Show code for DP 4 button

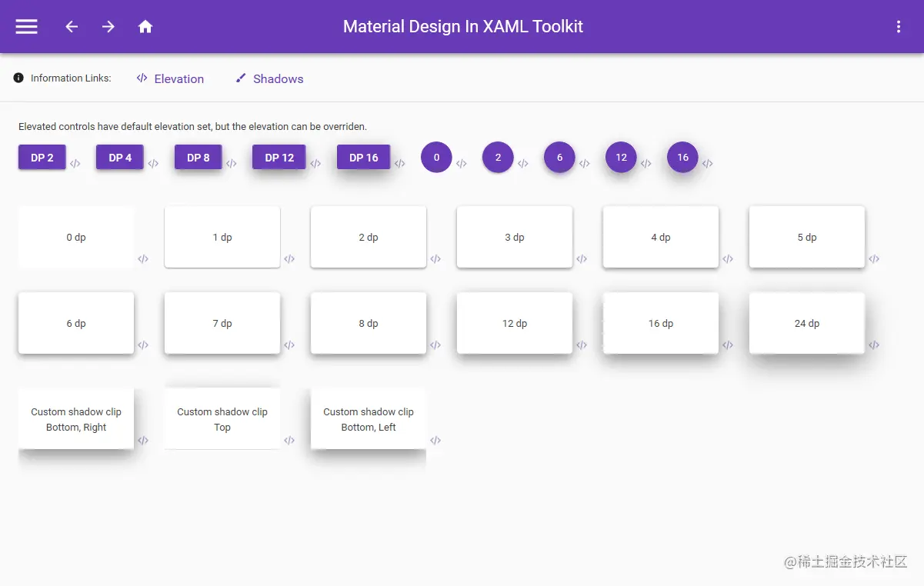153,164
